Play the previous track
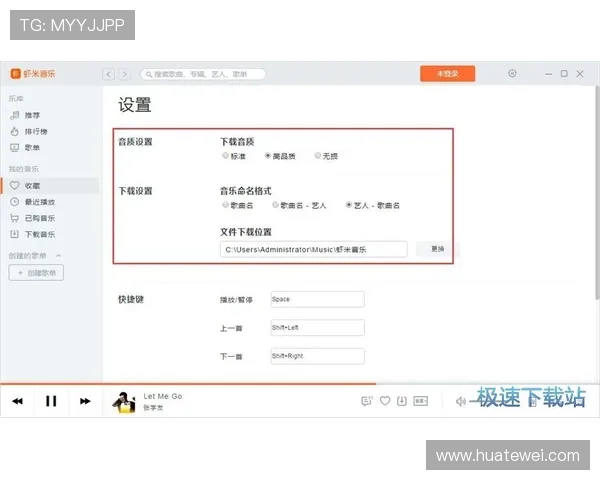This screenshot has width=600, height=480. 18,401
